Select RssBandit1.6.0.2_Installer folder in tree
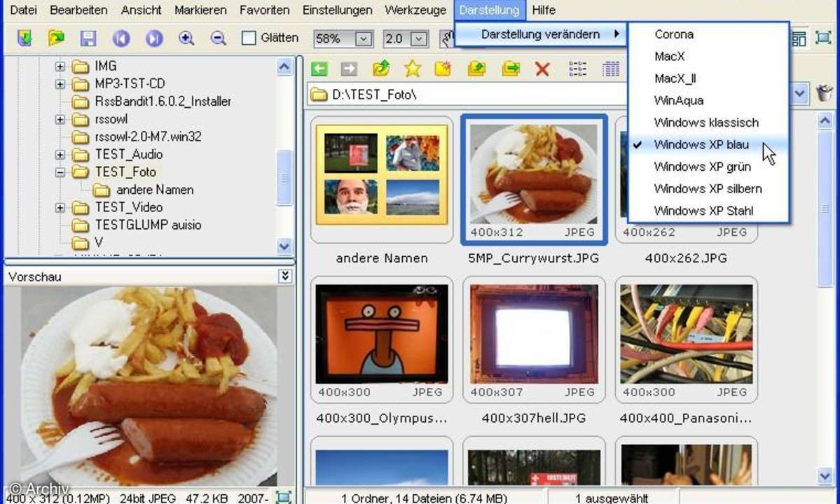 163,101
